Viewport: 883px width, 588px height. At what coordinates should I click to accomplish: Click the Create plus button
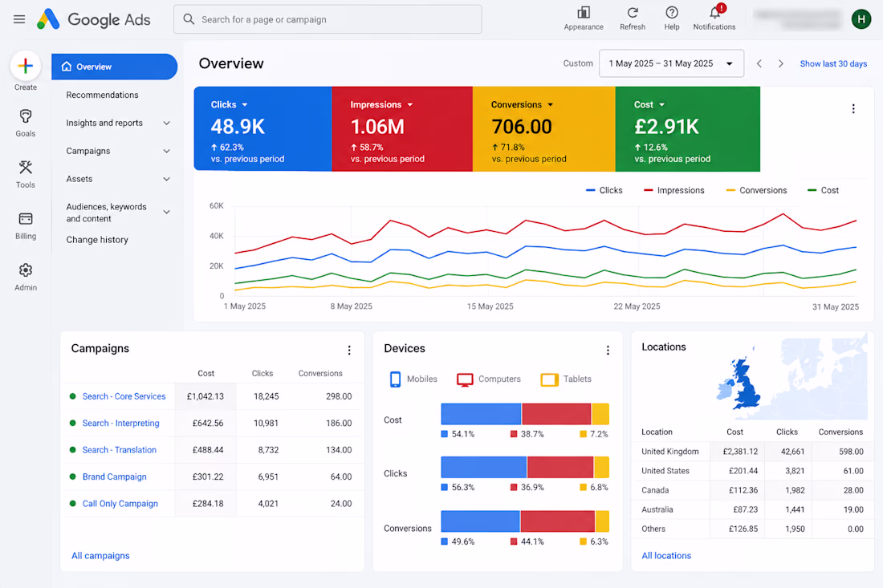26,67
